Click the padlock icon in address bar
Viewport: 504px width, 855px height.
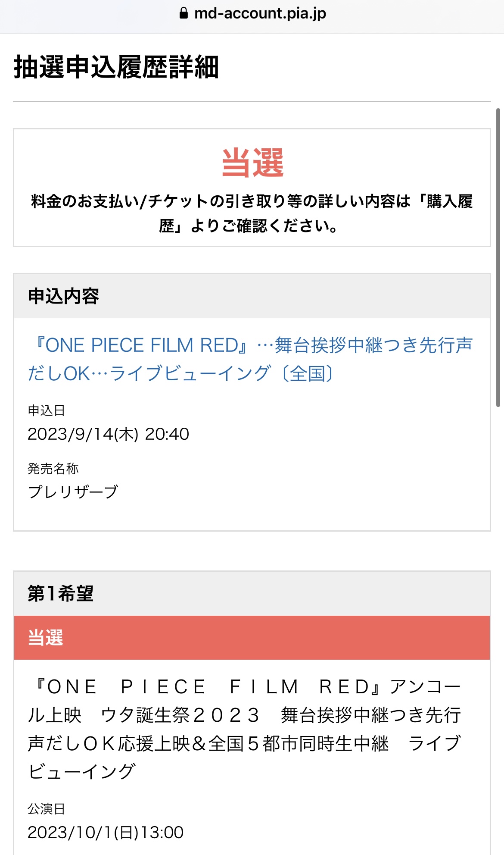(184, 13)
